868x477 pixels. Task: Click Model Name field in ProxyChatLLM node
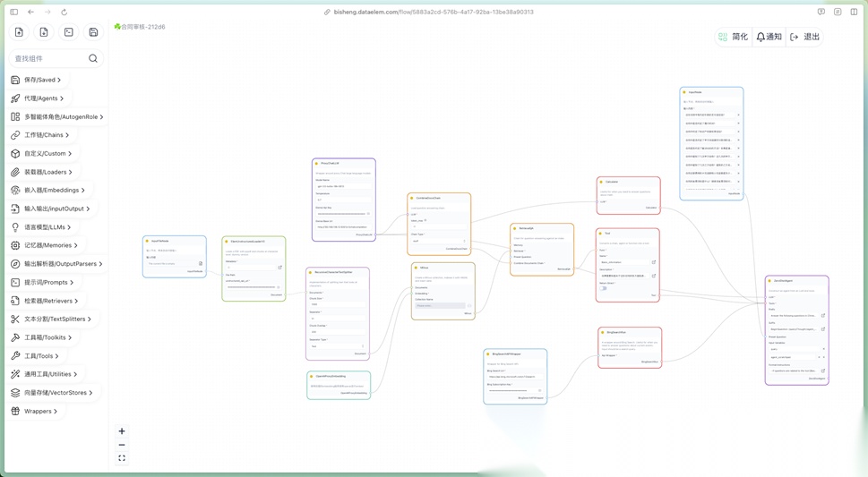coord(344,186)
